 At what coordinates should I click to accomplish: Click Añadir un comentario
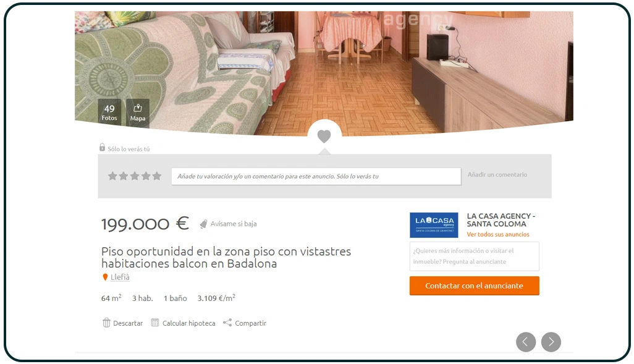(x=497, y=175)
